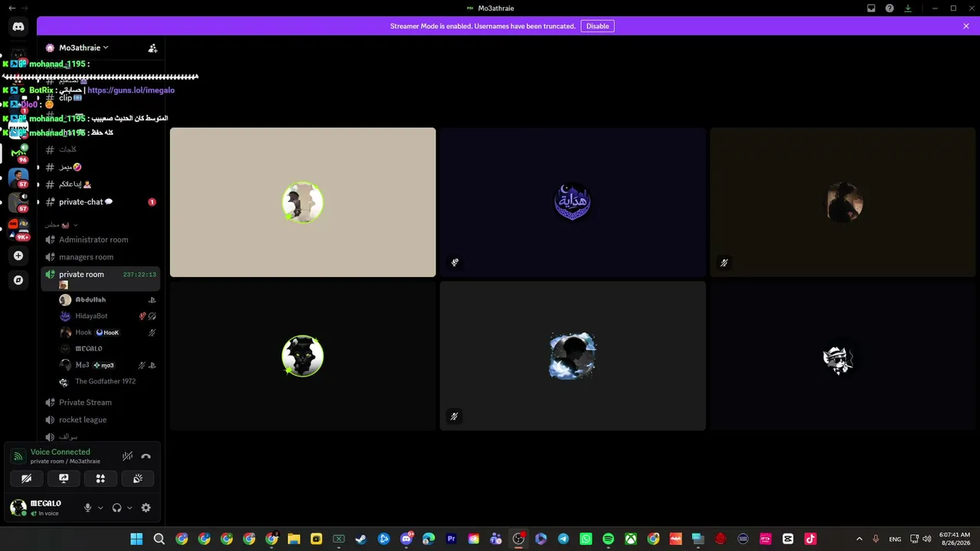Start an activity with the shapes icon
This screenshot has width=980, height=551.
click(100, 478)
